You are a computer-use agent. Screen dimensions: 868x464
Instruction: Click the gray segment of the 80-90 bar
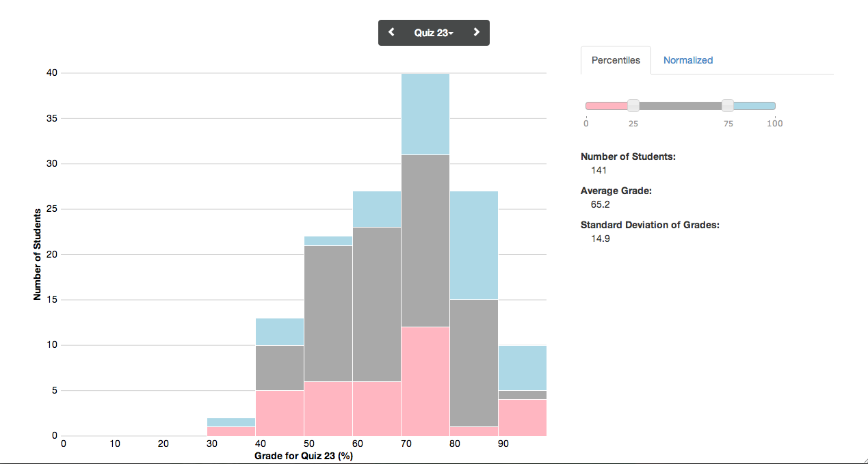coord(474,363)
